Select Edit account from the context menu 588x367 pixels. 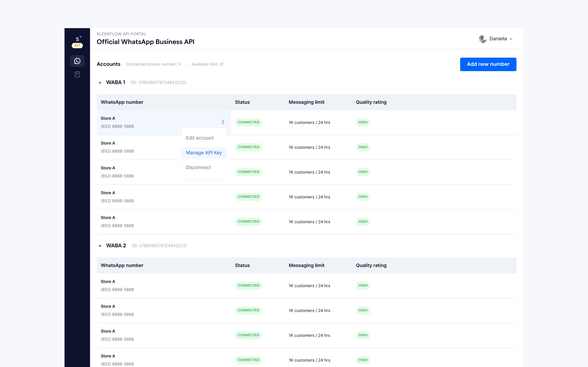coord(199,138)
